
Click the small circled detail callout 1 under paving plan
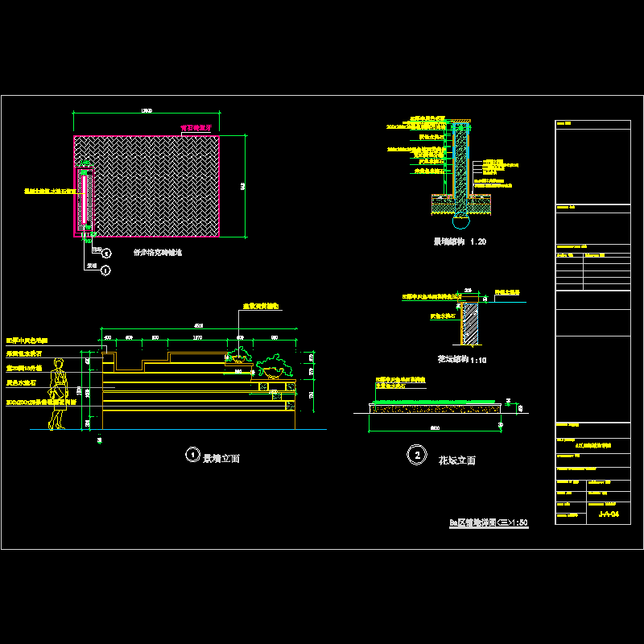[105, 270]
